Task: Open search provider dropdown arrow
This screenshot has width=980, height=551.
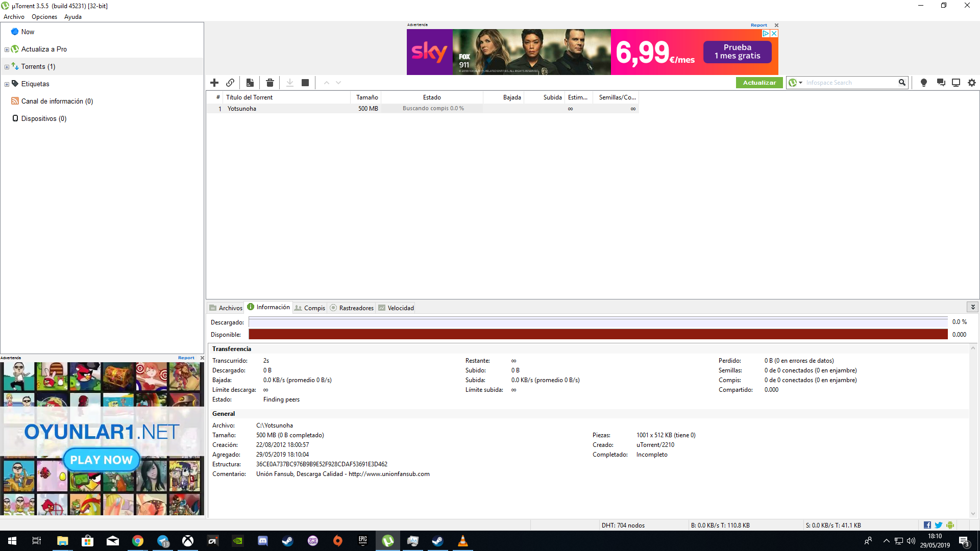Action: pos(800,83)
